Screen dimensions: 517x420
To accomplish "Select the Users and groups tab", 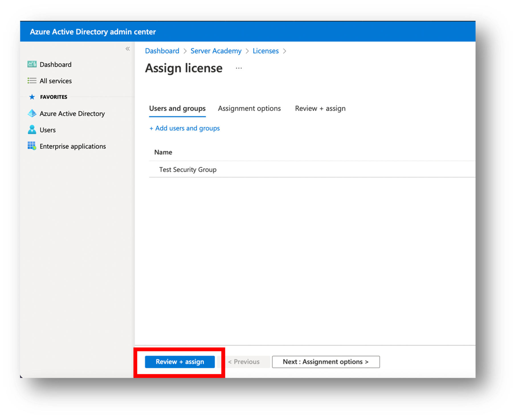I will pyautogui.click(x=177, y=108).
